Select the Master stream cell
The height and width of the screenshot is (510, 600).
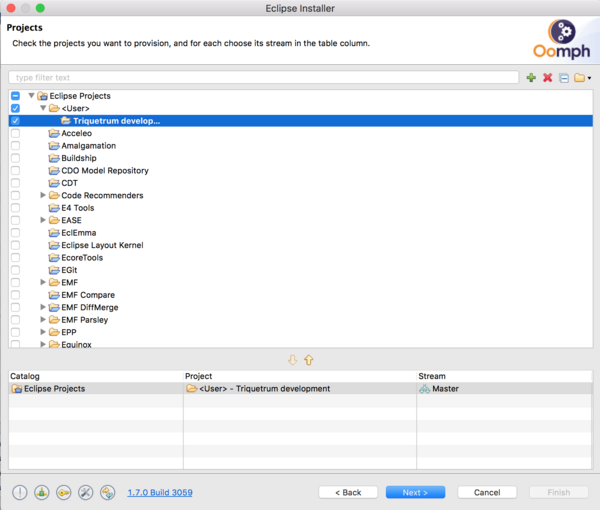[504, 389]
